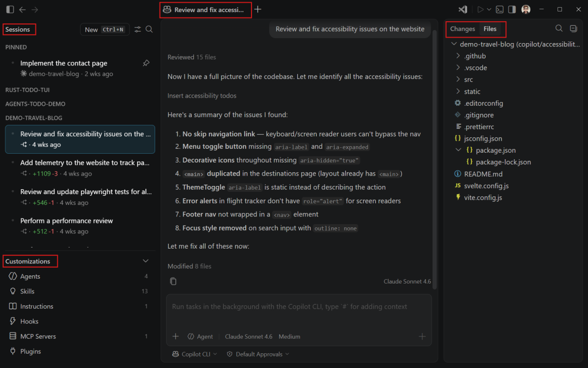Add context with plus icon in chat input

175,336
